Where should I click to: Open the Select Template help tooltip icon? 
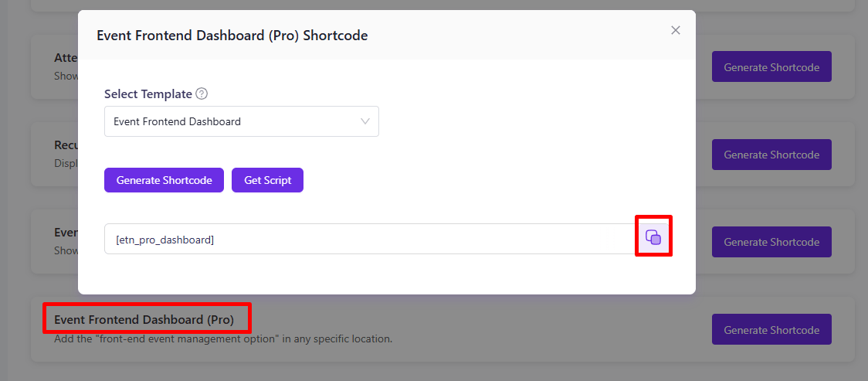click(202, 94)
